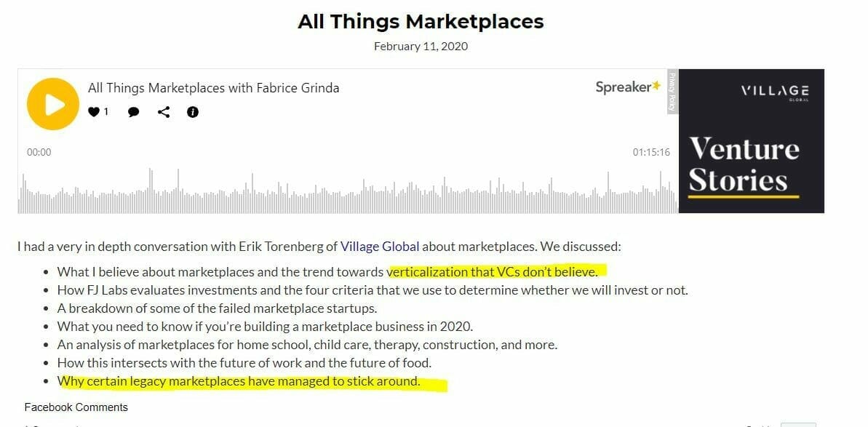The width and height of the screenshot is (868, 427).
Task: Play the All Things Marketplaces episode
Action: tap(53, 104)
